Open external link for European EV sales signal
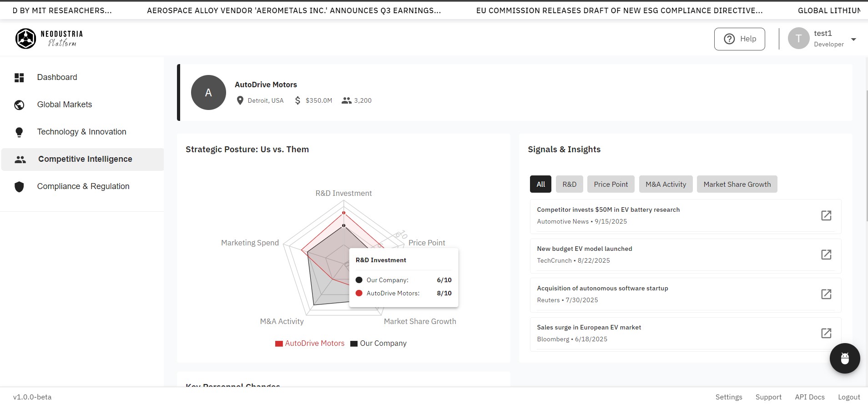 pyautogui.click(x=826, y=333)
